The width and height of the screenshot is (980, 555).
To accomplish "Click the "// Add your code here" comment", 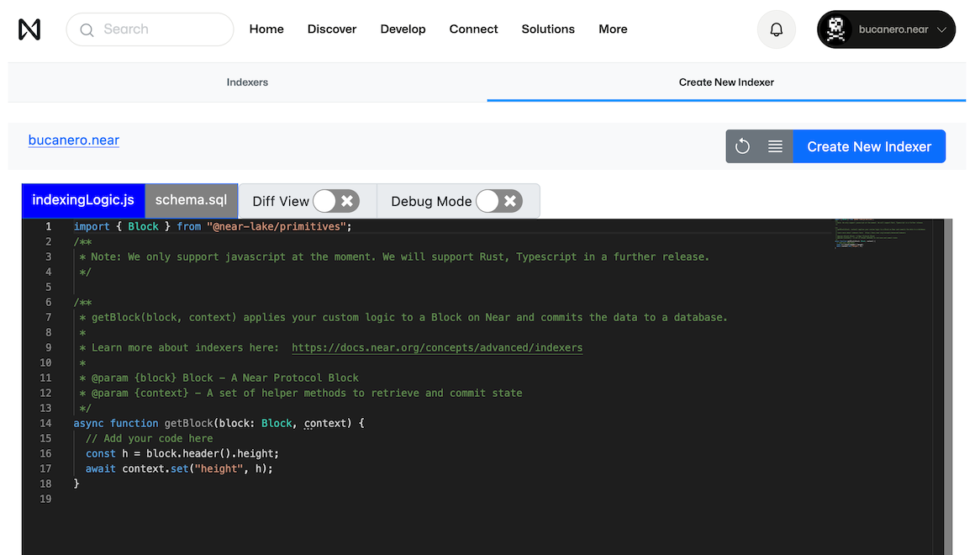I will pos(149,438).
